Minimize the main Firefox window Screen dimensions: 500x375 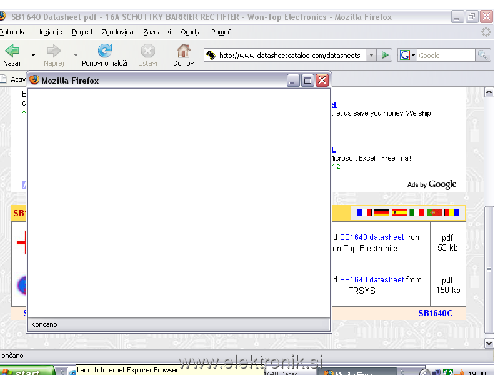(457, 17)
